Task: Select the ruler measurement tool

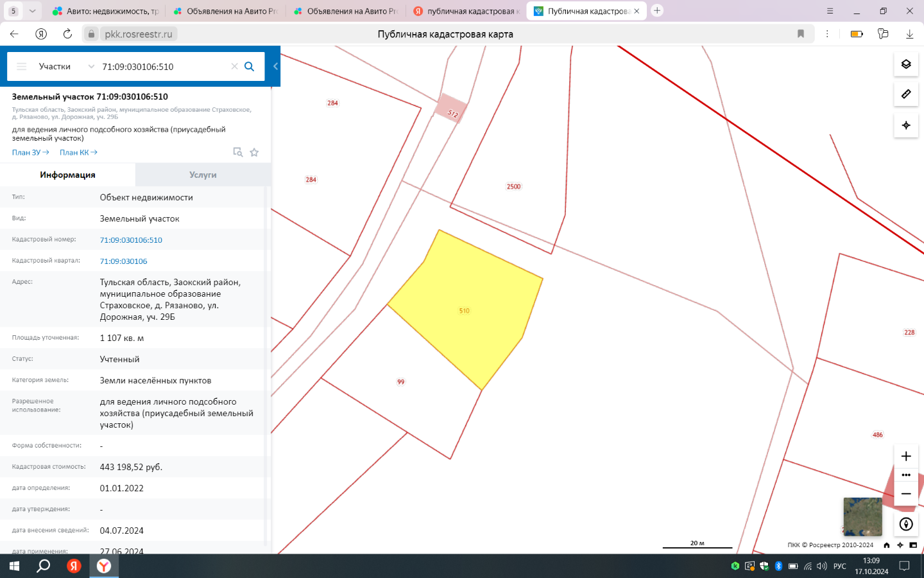Action: click(906, 94)
